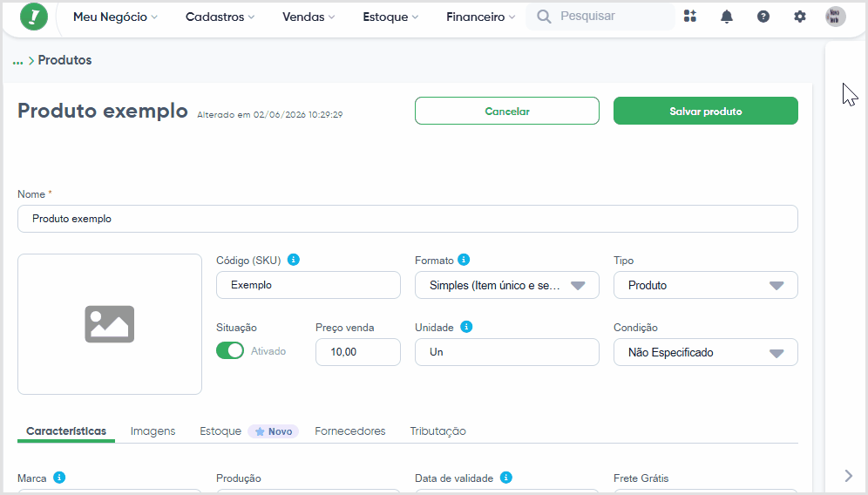Toggle the Situação Ativado switch

click(x=230, y=350)
